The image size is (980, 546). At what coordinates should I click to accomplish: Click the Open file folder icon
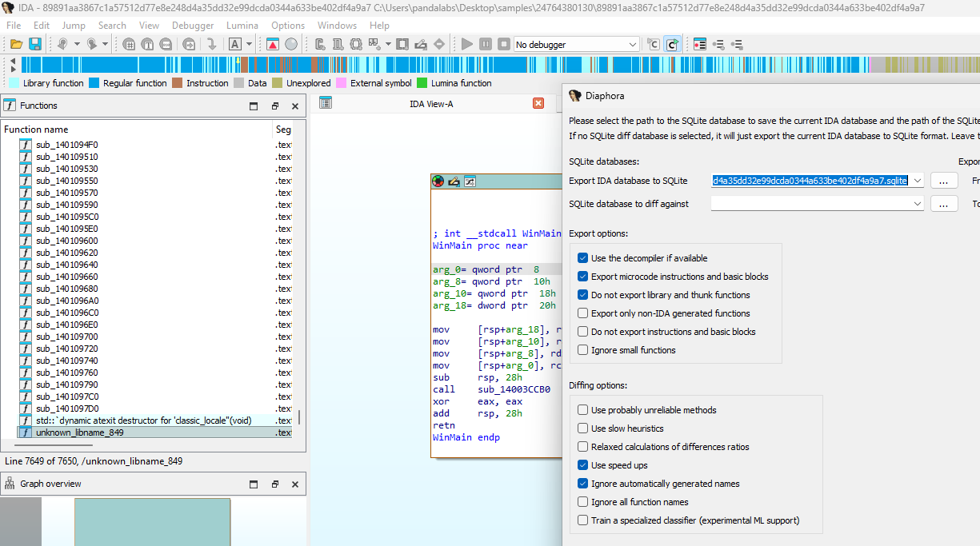click(16, 44)
